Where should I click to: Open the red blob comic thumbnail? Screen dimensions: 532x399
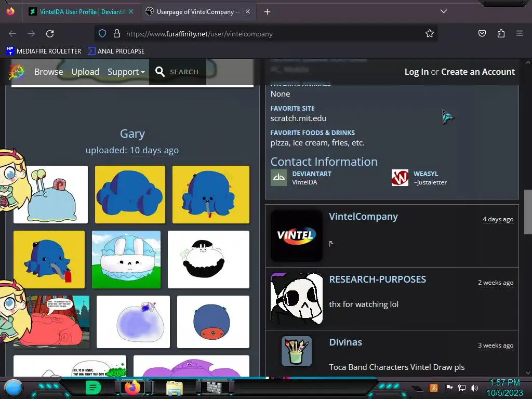pos(51,322)
